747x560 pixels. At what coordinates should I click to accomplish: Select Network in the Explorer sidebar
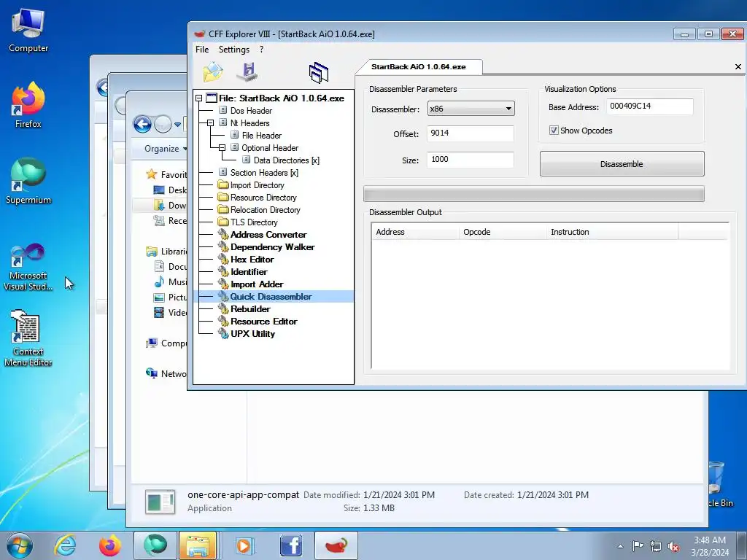(166, 374)
